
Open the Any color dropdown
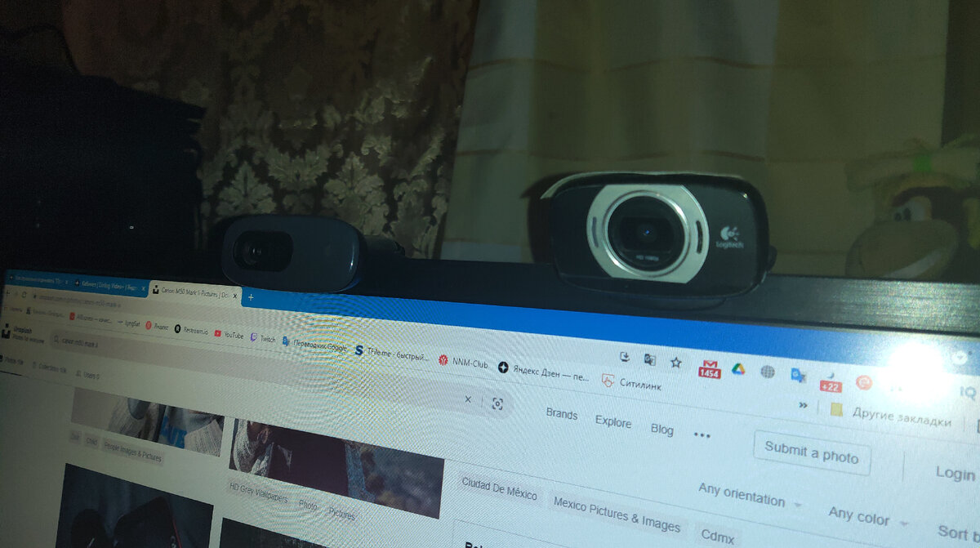tap(868, 517)
